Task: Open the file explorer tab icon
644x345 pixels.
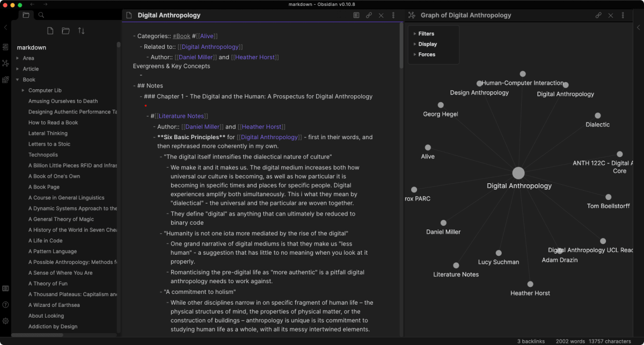Action: click(x=26, y=15)
